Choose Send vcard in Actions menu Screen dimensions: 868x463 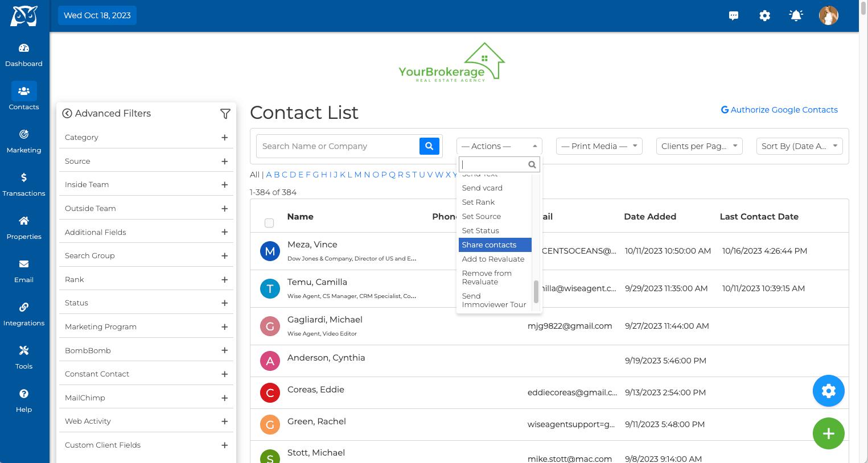pos(495,188)
